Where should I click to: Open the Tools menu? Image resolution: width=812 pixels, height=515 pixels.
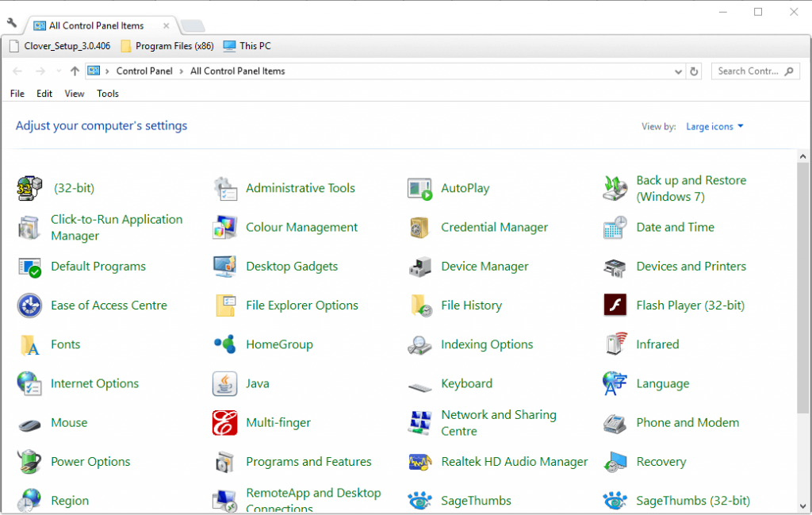[x=108, y=94]
